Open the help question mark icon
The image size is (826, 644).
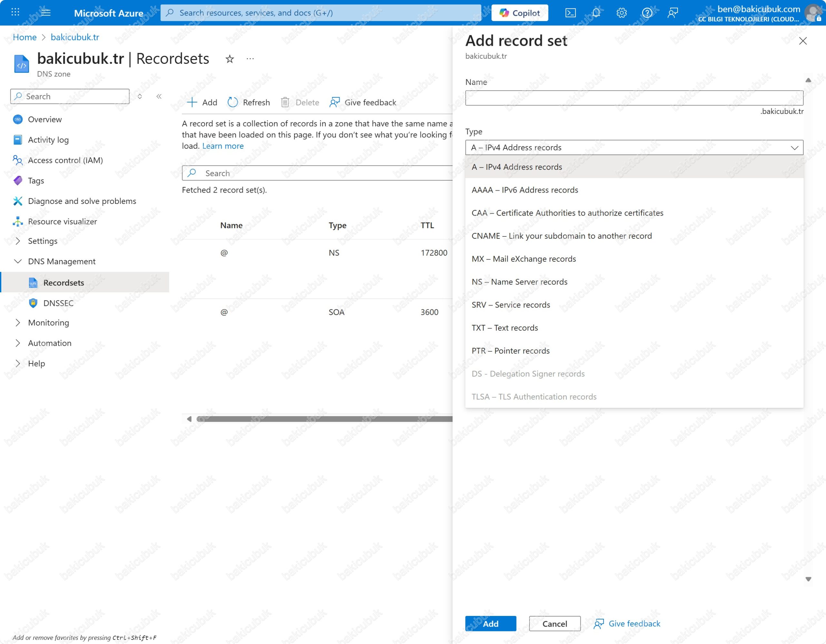(x=647, y=13)
